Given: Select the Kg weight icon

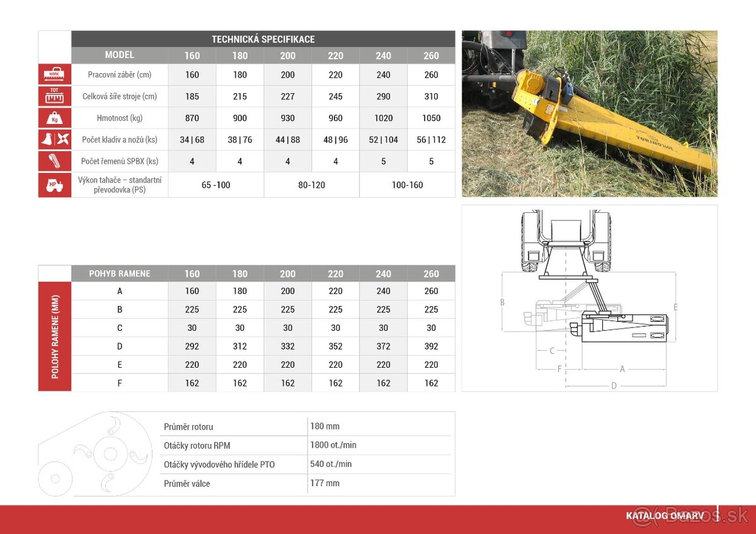Looking at the screenshot, I should click(54, 118).
